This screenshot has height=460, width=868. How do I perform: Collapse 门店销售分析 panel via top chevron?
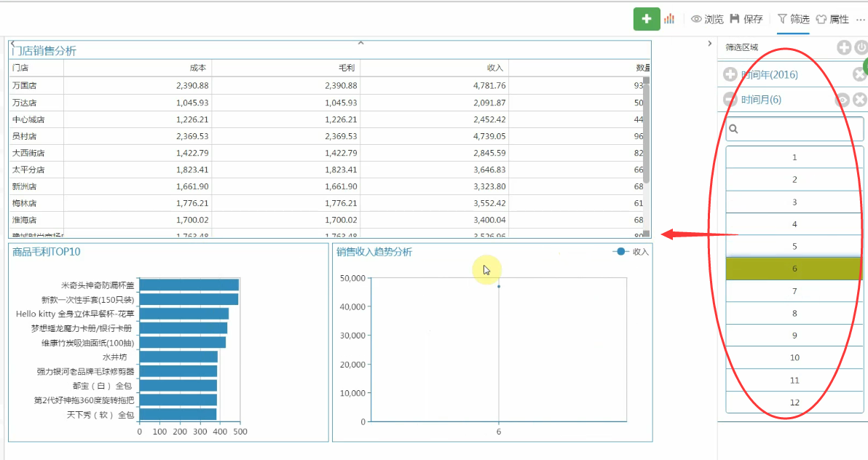[360, 43]
